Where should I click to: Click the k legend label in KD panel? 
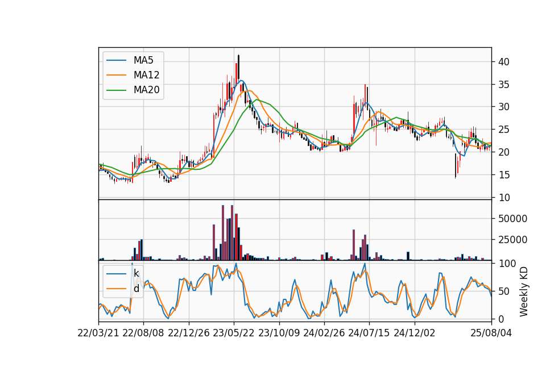point(136,273)
